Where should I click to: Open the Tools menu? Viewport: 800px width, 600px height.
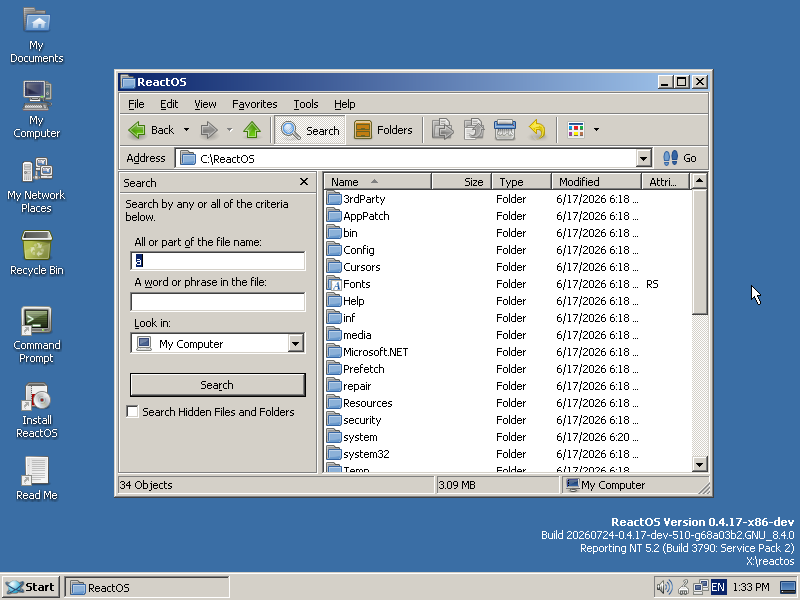pyautogui.click(x=306, y=104)
